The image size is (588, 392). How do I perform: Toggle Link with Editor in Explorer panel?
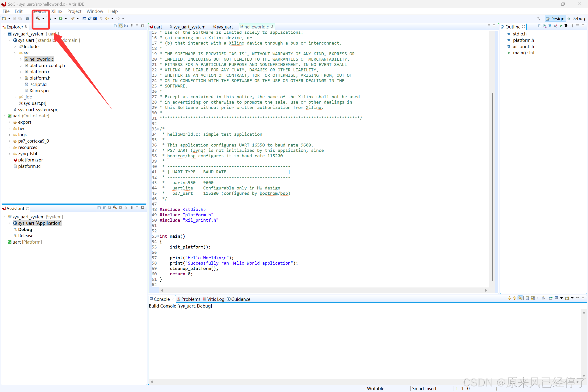pos(120,26)
